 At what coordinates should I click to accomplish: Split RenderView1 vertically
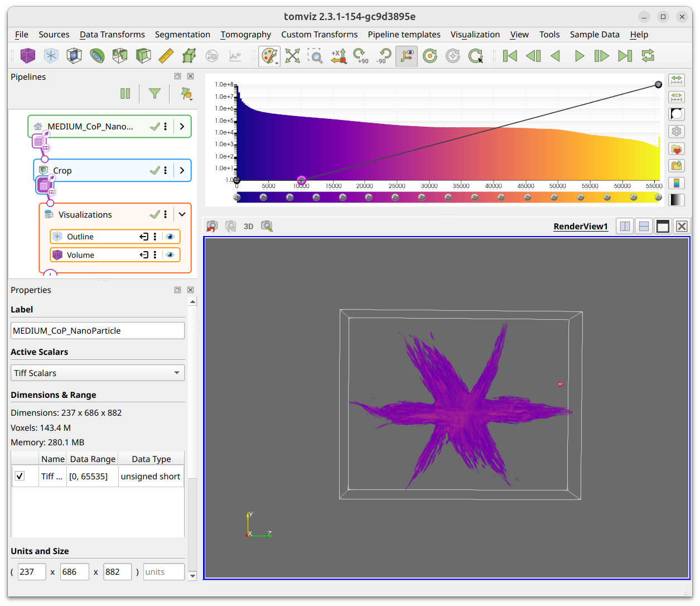click(x=644, y=227)
